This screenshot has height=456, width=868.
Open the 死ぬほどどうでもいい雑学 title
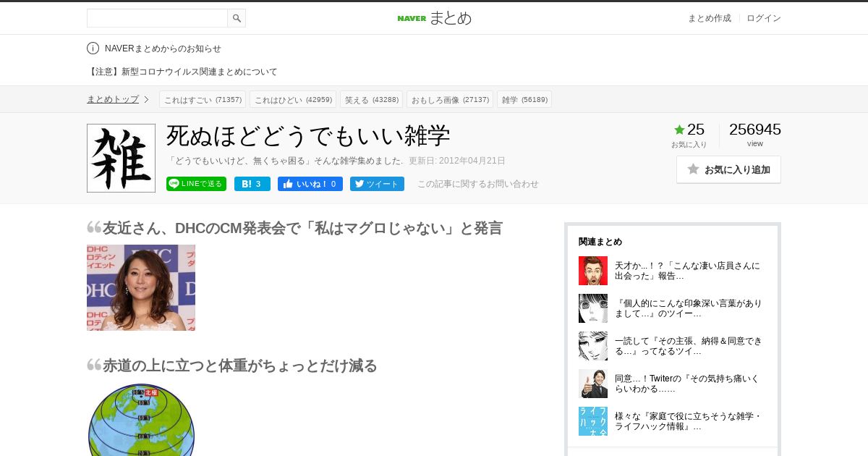[x=308, y=135]
